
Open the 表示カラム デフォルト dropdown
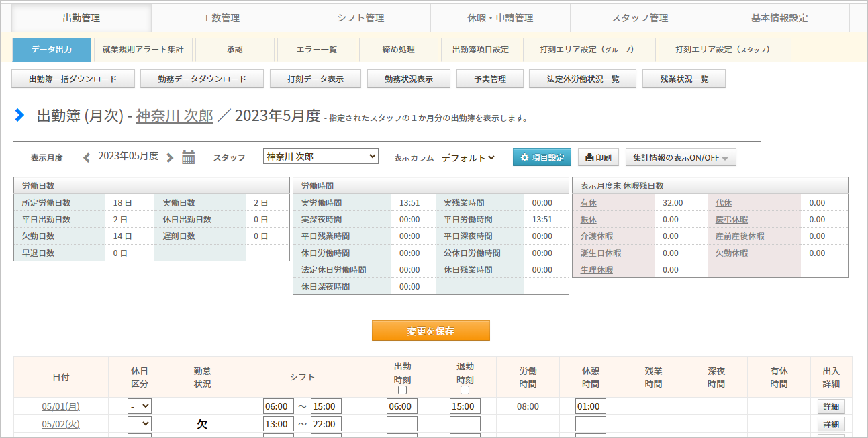click(467, 157)
